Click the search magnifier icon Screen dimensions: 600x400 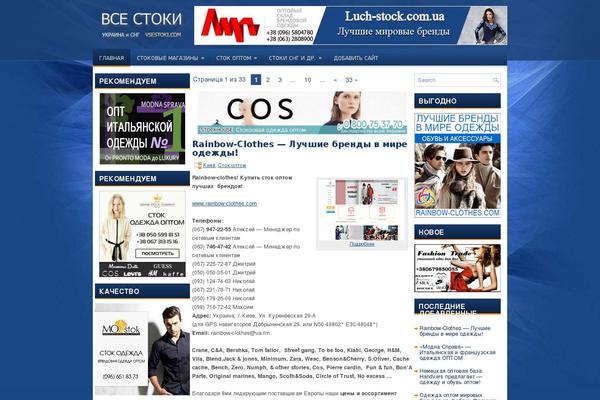pos(496,80)
